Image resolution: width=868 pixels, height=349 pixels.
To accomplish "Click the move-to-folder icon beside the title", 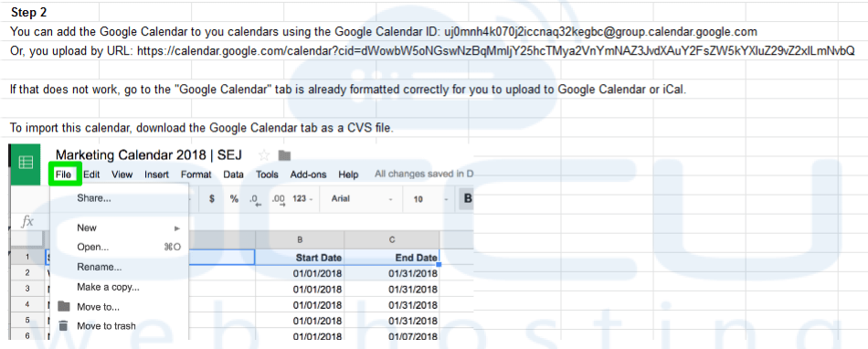I will coord(284,155).
